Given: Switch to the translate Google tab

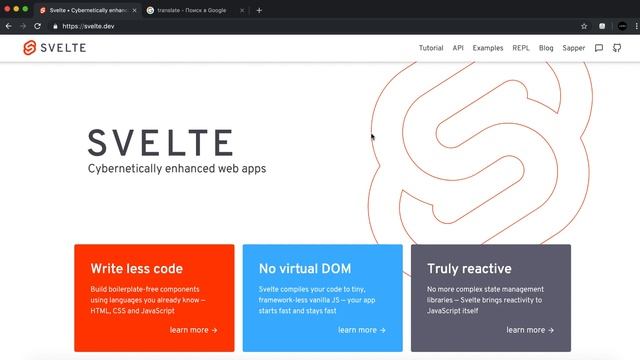Looking at the screenshot, I should tap(196, 11).
